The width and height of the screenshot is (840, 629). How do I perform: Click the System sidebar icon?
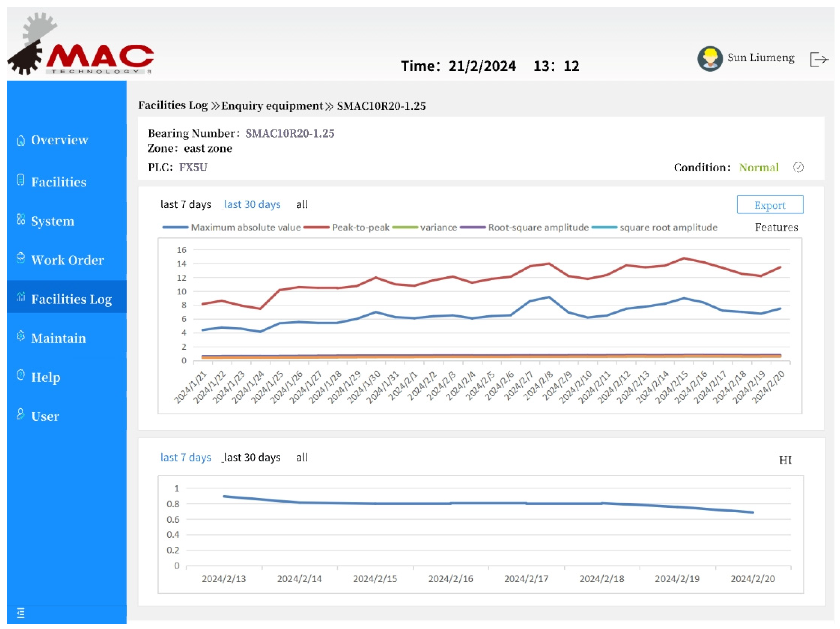(x=21, y=219)
